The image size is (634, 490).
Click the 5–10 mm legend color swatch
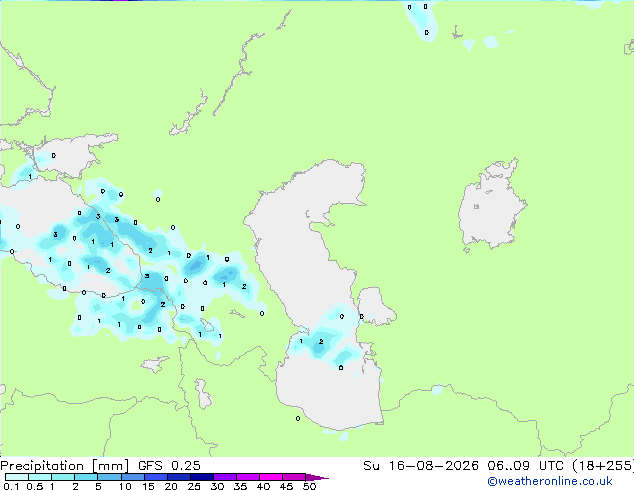tap(109, 477)
